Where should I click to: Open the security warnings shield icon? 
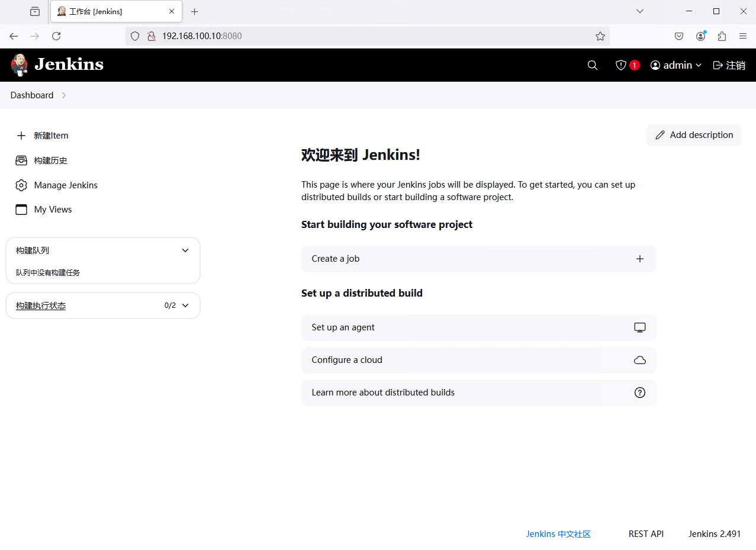tap(621, 65)
